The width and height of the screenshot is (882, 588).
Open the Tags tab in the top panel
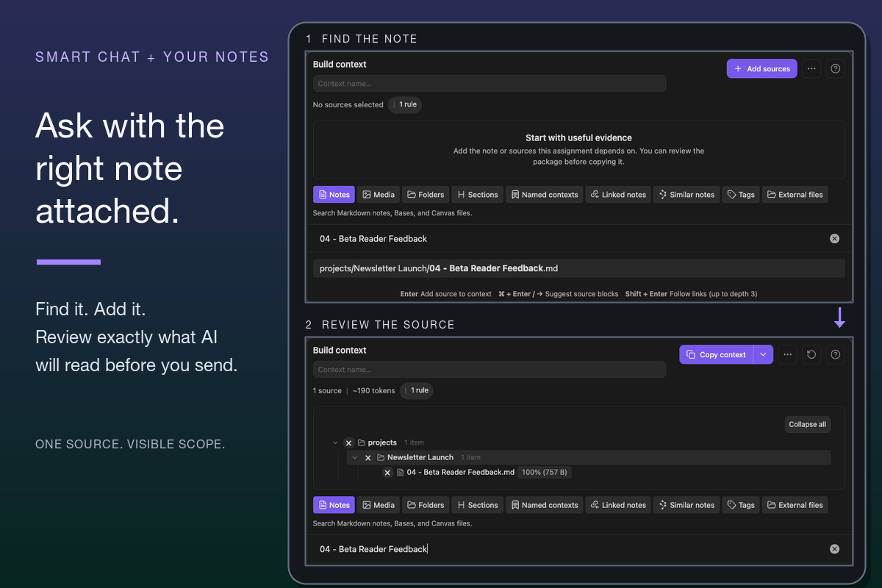[741, 195]
